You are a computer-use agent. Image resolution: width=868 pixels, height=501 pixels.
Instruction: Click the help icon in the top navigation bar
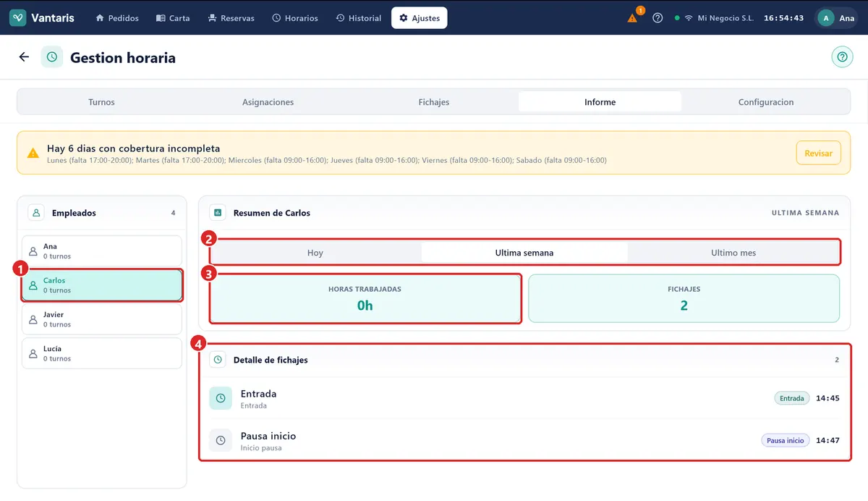click(658, 18)
